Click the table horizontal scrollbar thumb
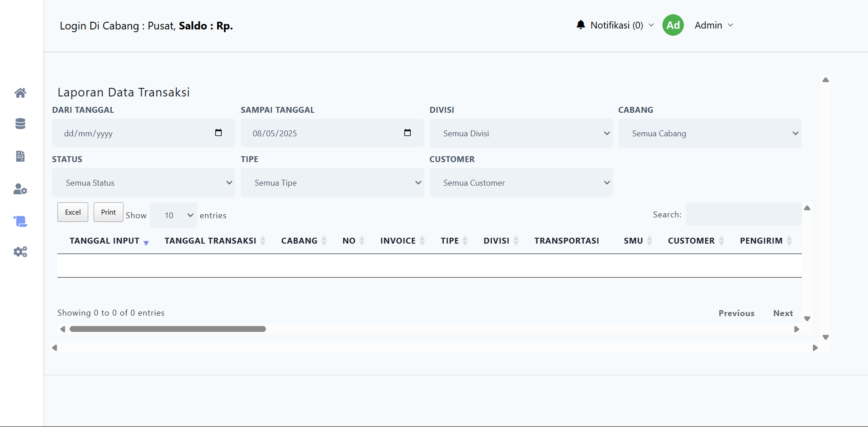This screenshot has width=868, height=427. (167, 329)
